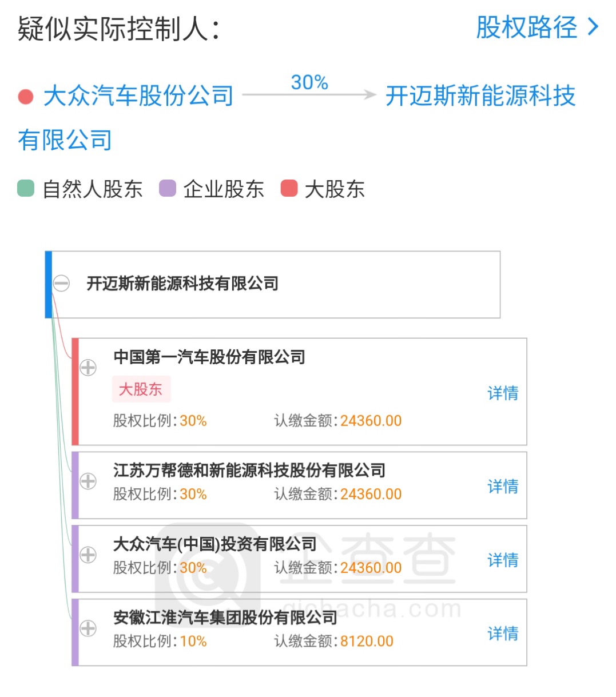
Task: Expand 江苏万帮德和新能源科技股份有限公司 node
Action: pos(88,481)
